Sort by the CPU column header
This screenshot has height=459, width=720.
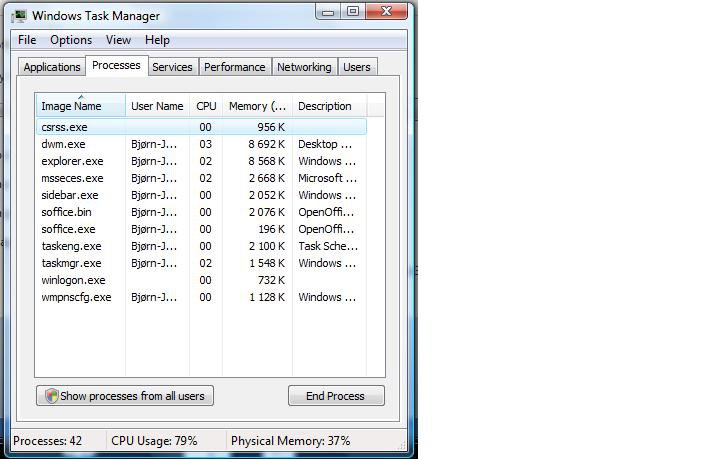click(x=206, y=106)
